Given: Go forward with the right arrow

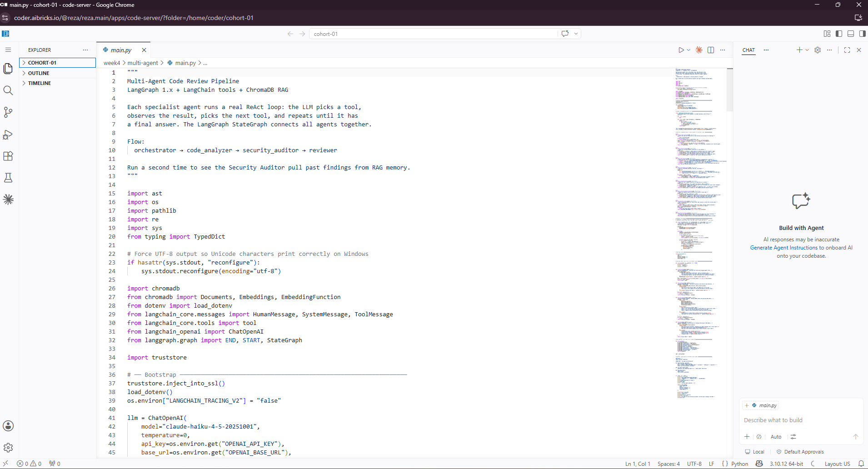Looking at the screenshot, I should click(x=302, y=34).
